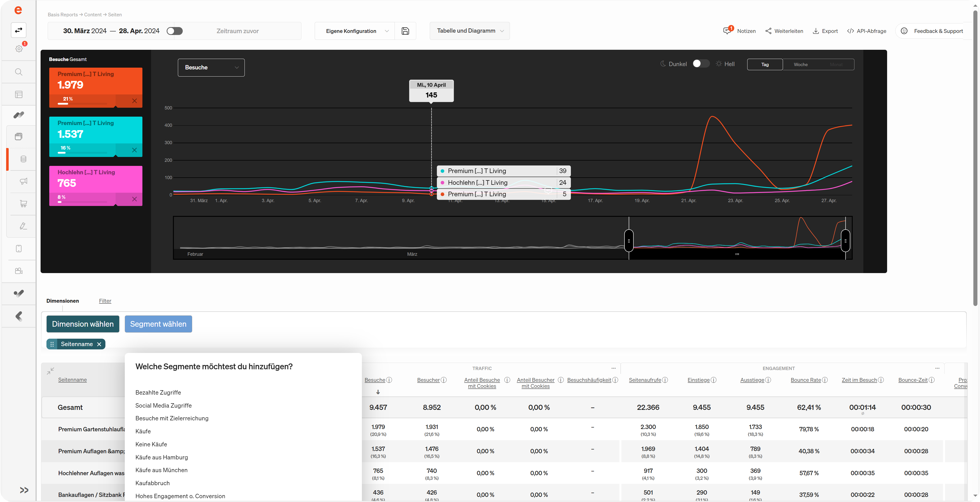
Task: Open the megaphone marketing sidebar icon
Action: click(x=23, y=181)
